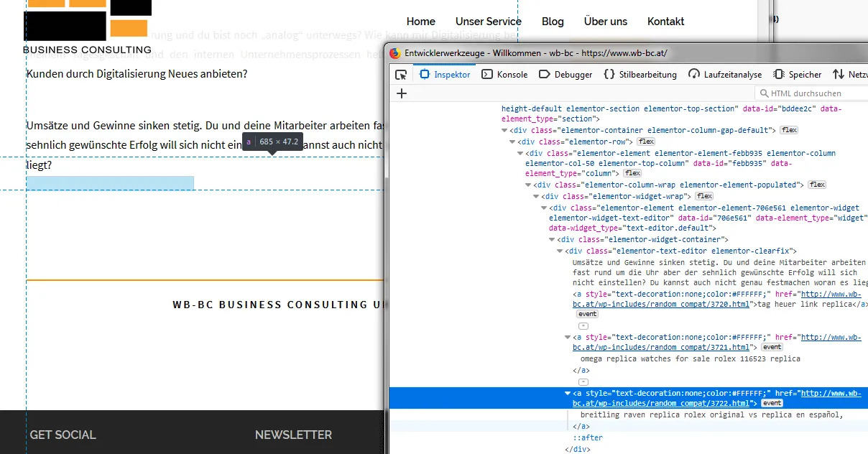
Task: Click the GET SOCIAL footer heading
Action: point(63,435)
